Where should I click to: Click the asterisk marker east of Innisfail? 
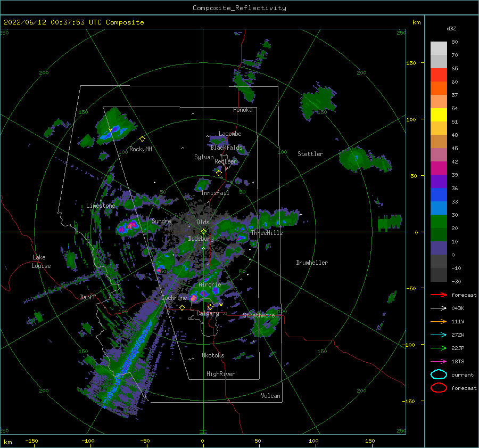coord(253,183)
